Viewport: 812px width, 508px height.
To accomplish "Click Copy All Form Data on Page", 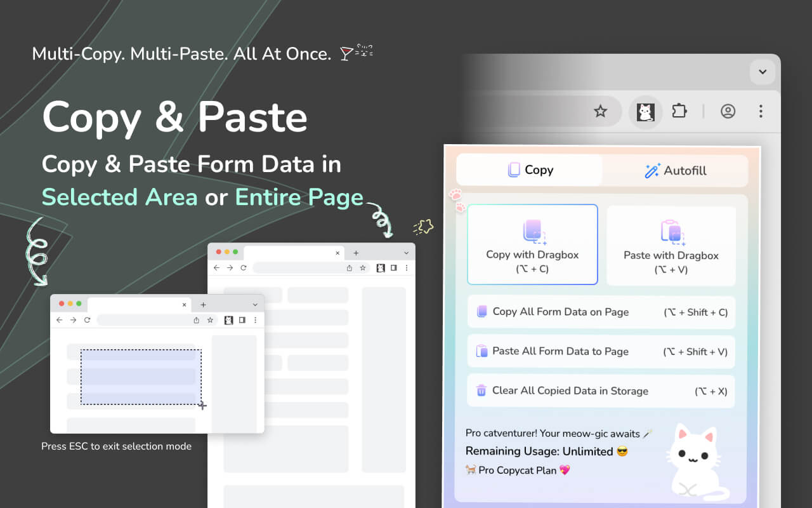I will 601,312.
